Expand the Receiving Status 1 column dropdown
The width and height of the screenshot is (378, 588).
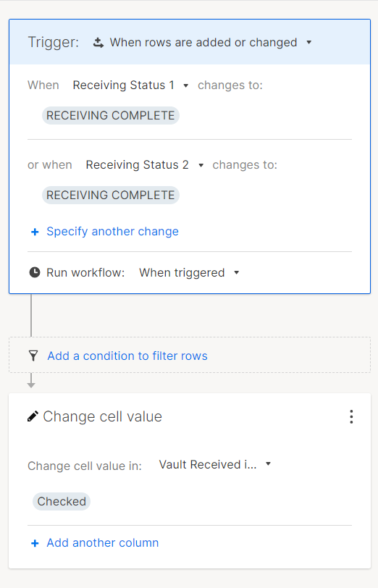pos(185,85)
